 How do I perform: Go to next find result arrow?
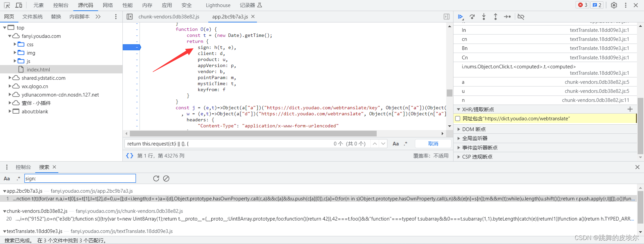[383, 144]
